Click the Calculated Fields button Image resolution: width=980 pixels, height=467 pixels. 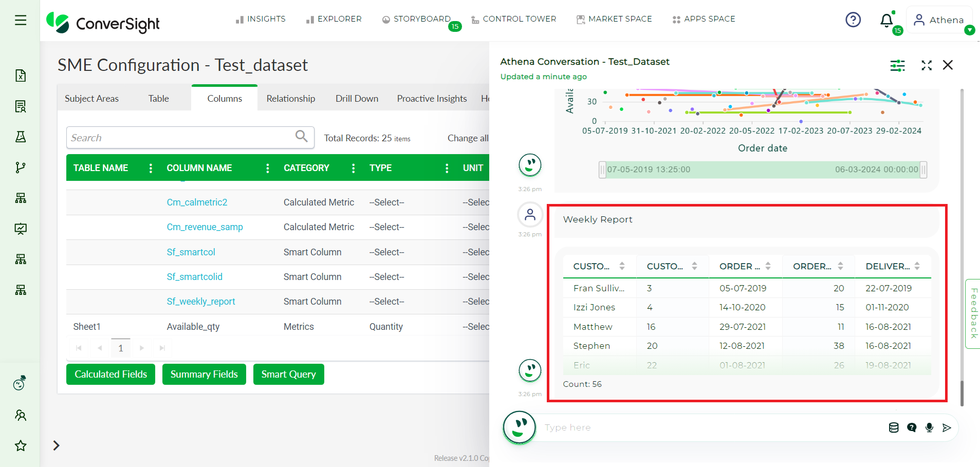coord(110,374)
